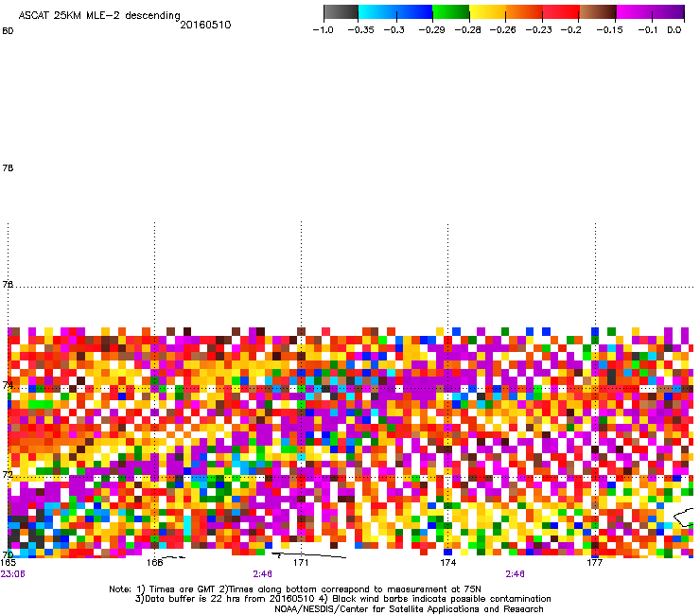Click the '-0.26' color scale label

point(502,30)
